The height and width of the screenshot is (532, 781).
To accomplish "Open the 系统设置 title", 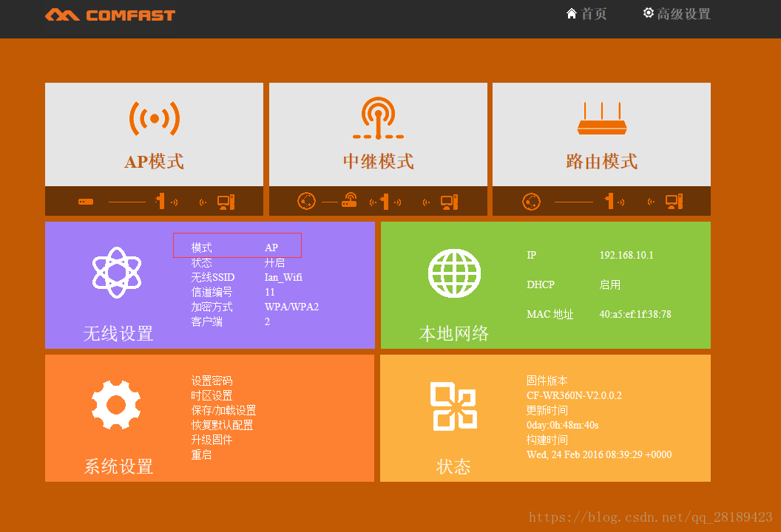I will [118, 466].
